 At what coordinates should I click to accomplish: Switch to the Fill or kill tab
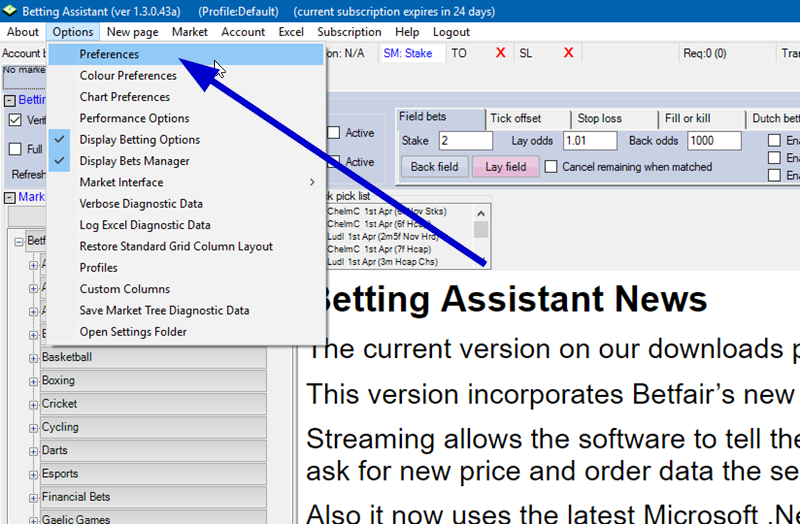pos(702,119)
